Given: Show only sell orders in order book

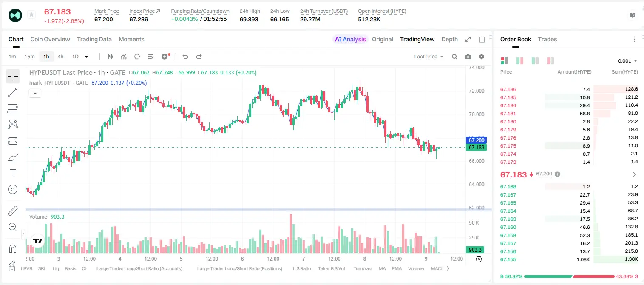Looking at the screenshot, I should [x=550, y=61].
